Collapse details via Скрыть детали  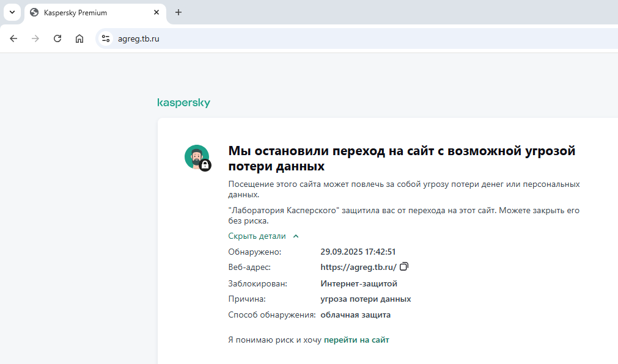point(263,236)
